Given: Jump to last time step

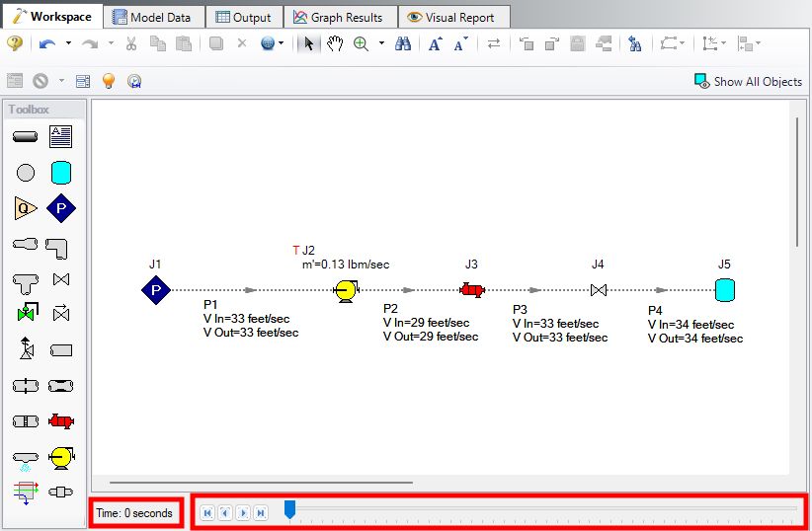Looking at the screenshot, I should [261, 513].
